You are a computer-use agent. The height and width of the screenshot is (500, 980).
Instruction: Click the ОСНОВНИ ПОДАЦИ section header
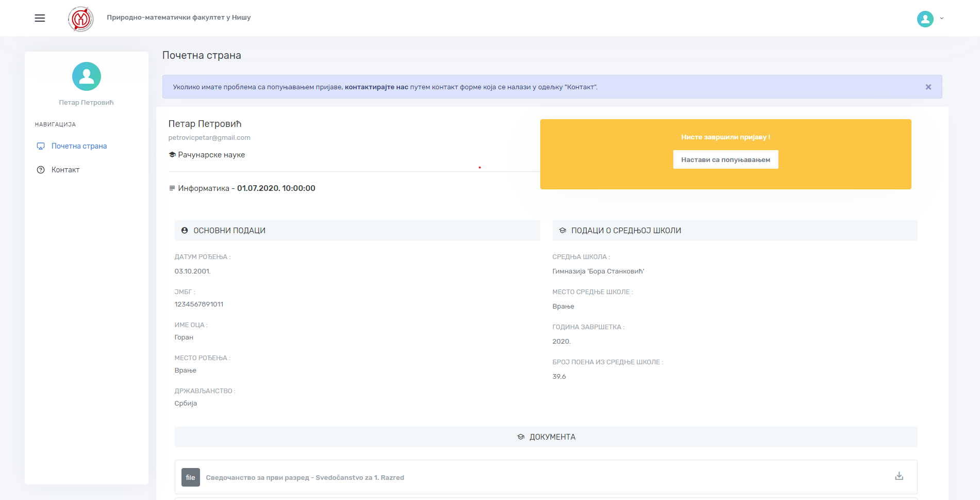[229, 231]
